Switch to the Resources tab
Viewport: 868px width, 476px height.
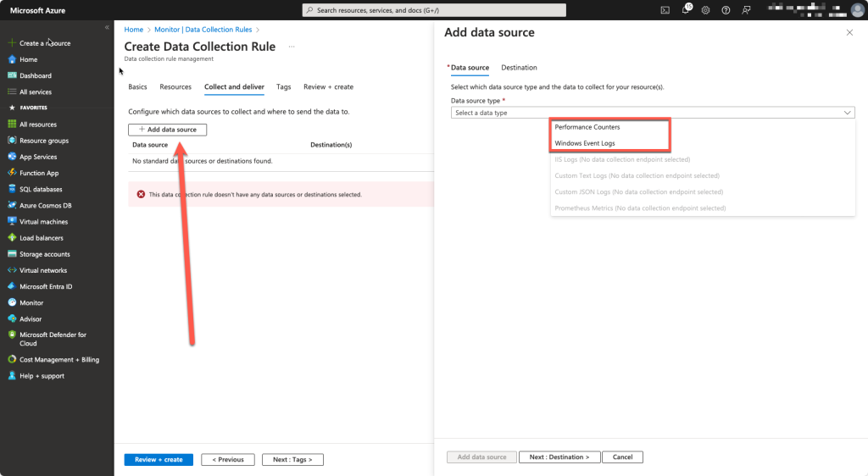point(175,86)
